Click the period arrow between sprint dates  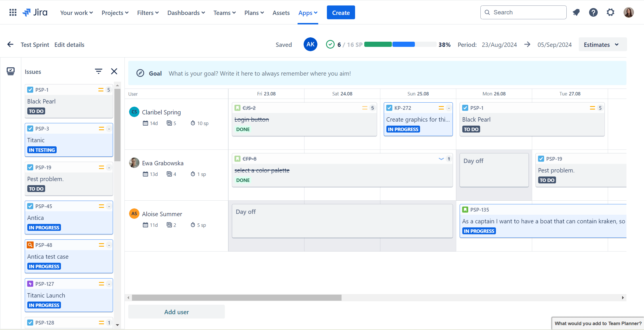(527, 45)
